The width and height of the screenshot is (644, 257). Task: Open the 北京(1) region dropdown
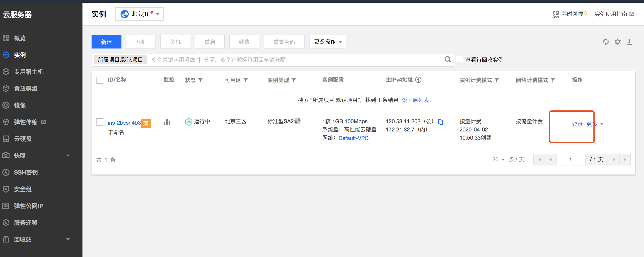click(139, 14)
